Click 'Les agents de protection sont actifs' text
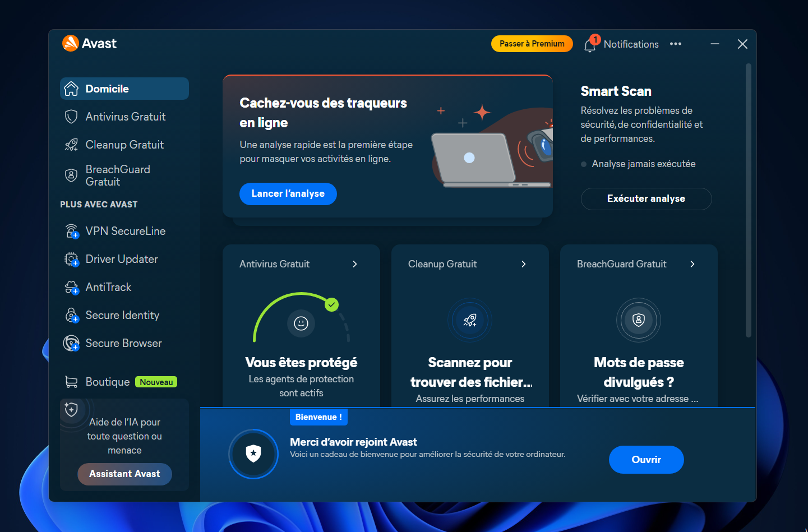 point(301,386)
